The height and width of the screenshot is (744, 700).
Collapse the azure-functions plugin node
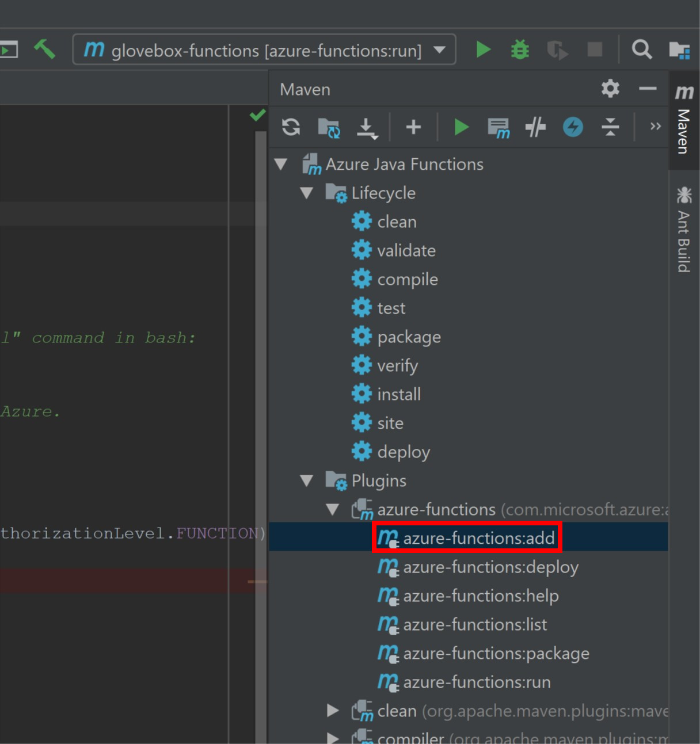pyautogui.click(x=333, y=509)
